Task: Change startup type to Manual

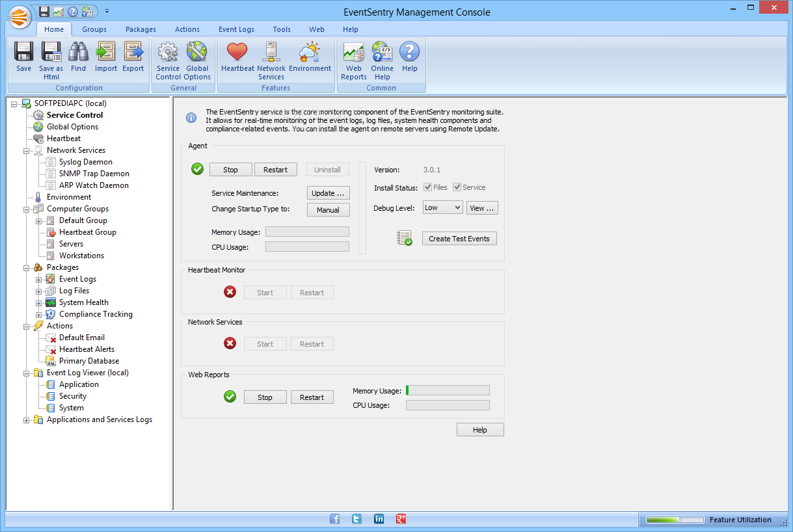Action: click(x=328, y=210)
